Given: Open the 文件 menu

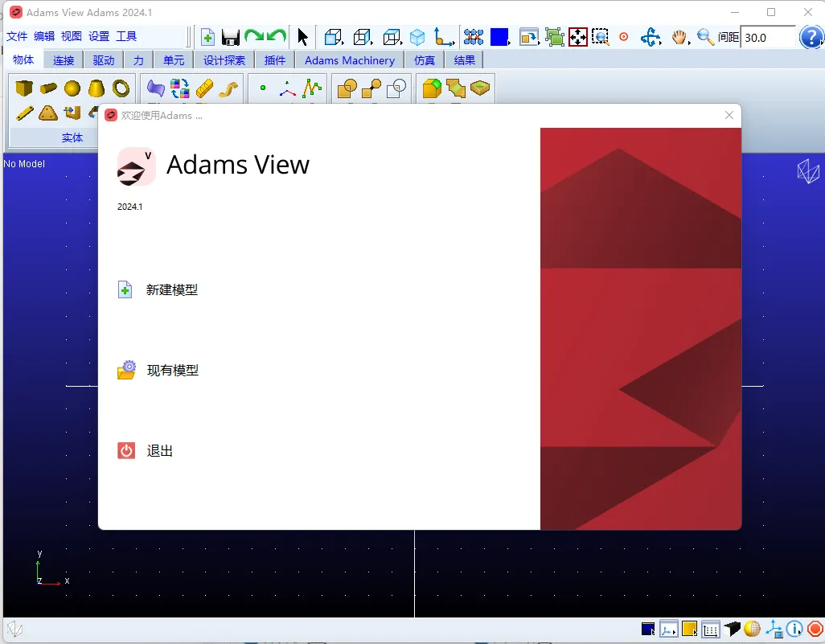Looking at the screenshot, I should point(17,36).
